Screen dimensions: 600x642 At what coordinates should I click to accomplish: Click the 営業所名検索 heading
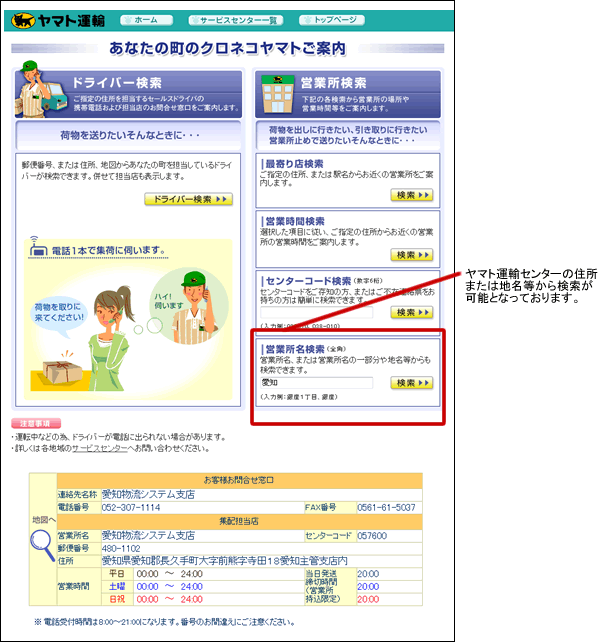295,349
